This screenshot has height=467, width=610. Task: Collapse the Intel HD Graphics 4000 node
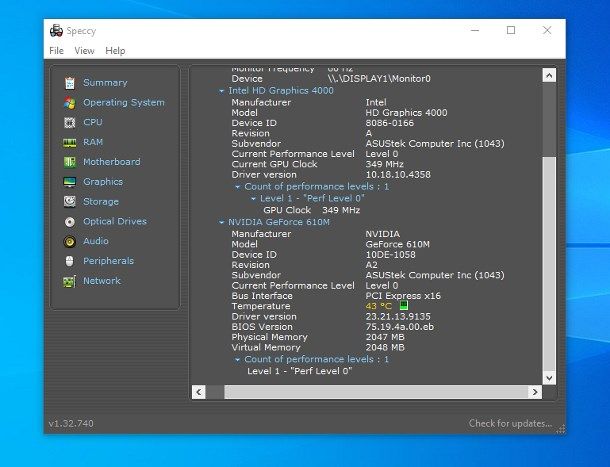(221, 91)
